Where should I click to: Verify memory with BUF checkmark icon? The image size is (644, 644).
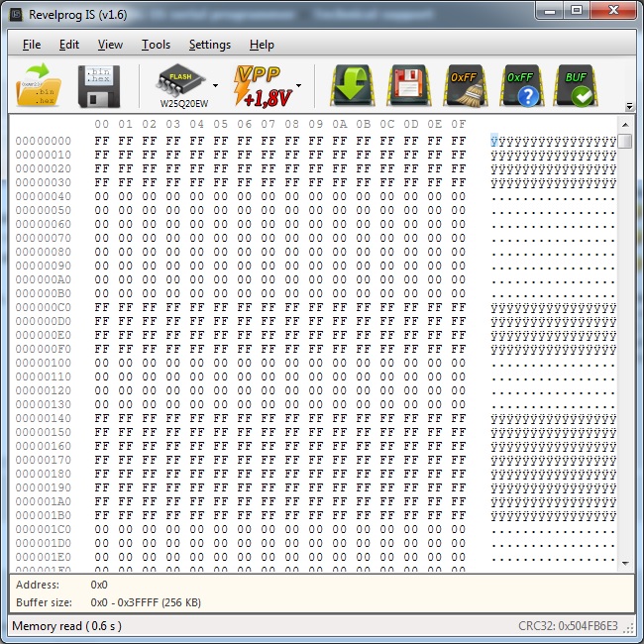[576, 85]
